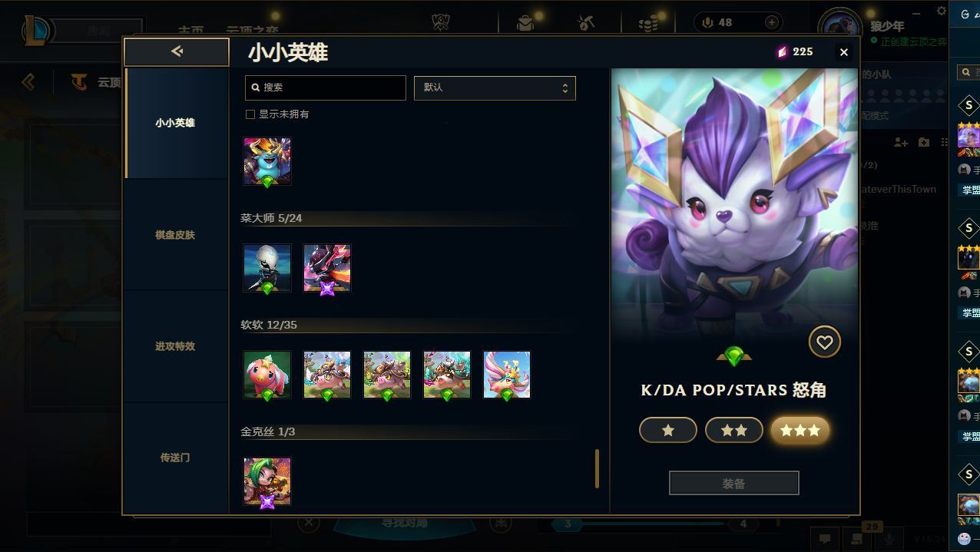This screenshot has width=980, height=552.
Task: Select the second 菜大师 thumbnail
Action: coord(327,268)
